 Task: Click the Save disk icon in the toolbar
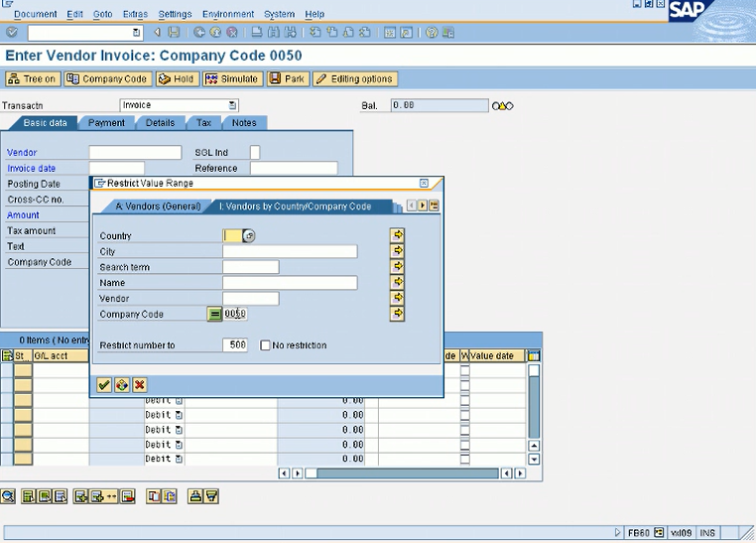[174, 33]
